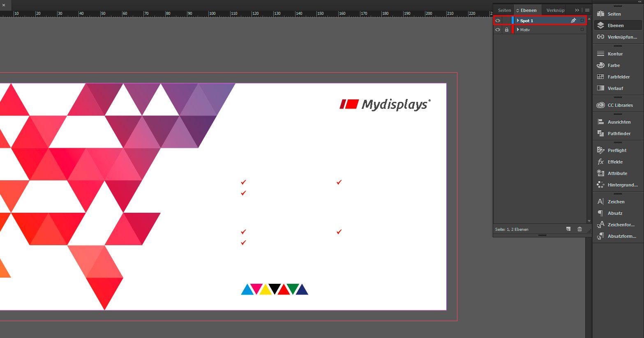Click the Spot 1 selection square

click(x=582, y=21)
